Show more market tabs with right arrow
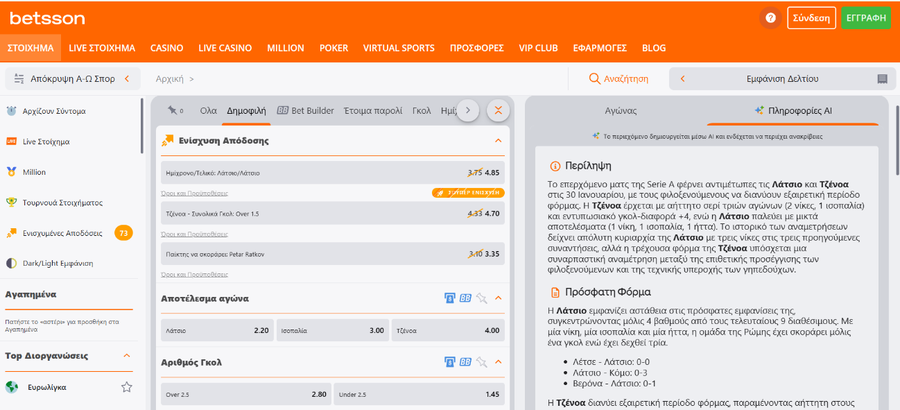Screen dimensions: 900x410 pyautogui.click(x=468, y=110)
